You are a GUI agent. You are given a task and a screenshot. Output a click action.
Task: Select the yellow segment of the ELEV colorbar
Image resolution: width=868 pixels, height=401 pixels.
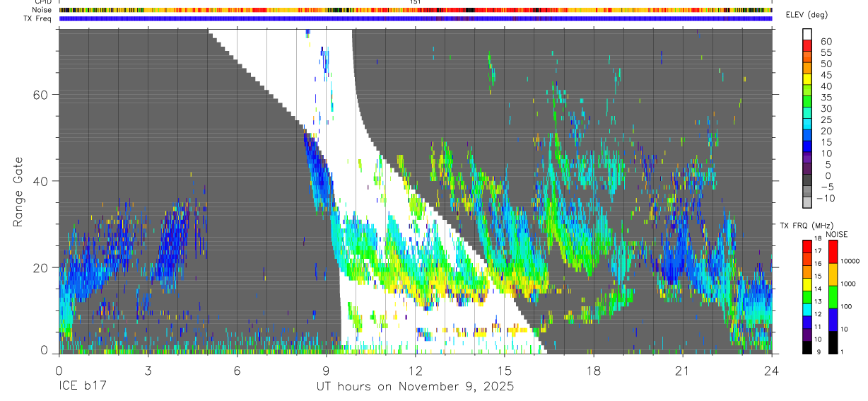pos(807,80)
